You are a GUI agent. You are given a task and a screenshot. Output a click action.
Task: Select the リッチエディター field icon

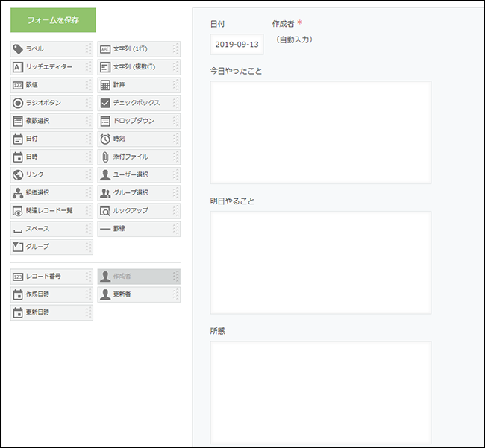pos(18,67)
